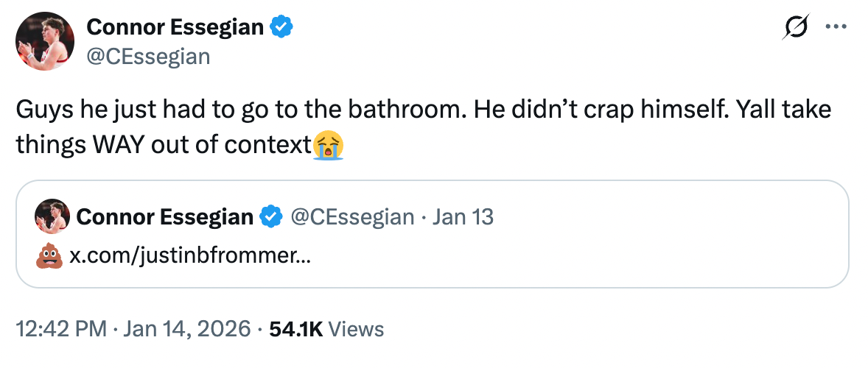Open the Grok explain-this-post icon
Viewport: 868px width, 368px height.
pyautogui.click(x=795, y=27)
